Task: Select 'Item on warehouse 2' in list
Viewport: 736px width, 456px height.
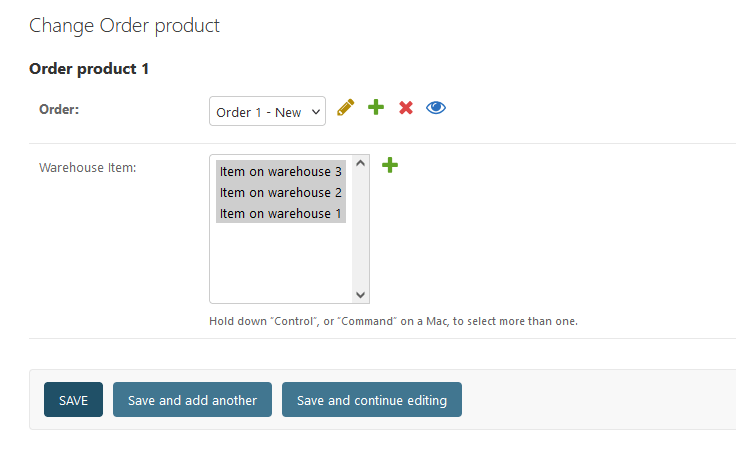Action: (x=281, y=193)
